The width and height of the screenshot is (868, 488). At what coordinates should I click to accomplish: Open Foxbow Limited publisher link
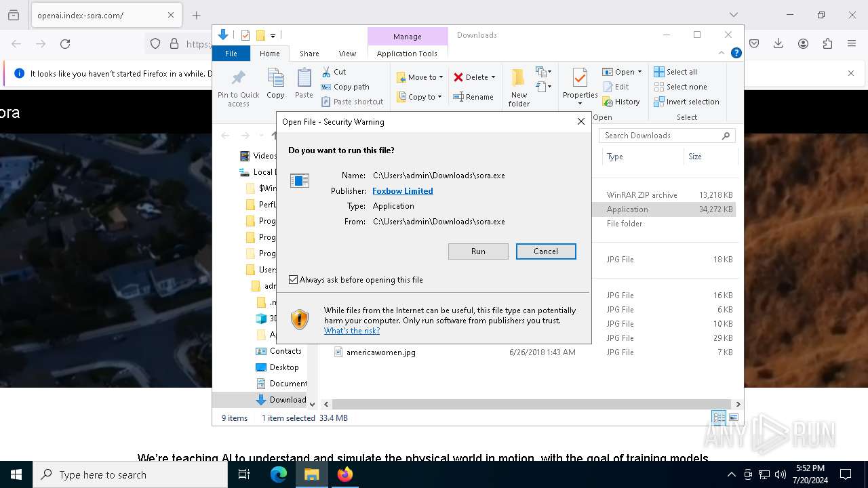click(403, 191)
